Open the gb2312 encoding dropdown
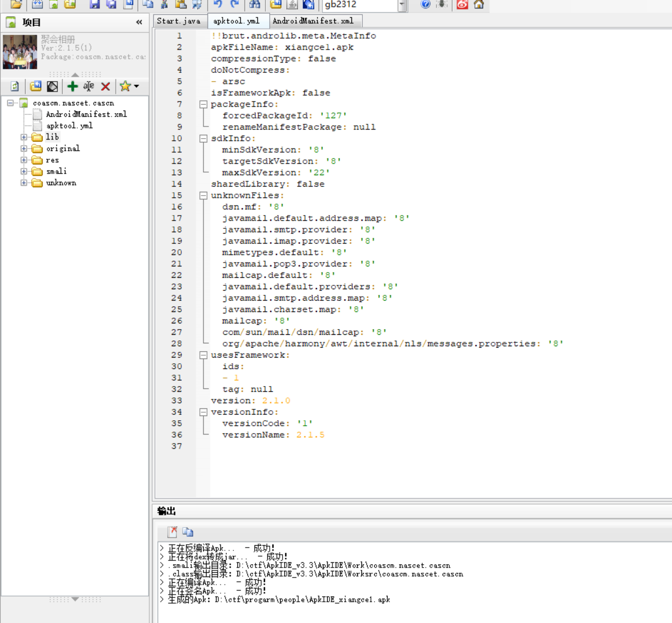This screenshot has width=672, height=623. click(402, 5)
